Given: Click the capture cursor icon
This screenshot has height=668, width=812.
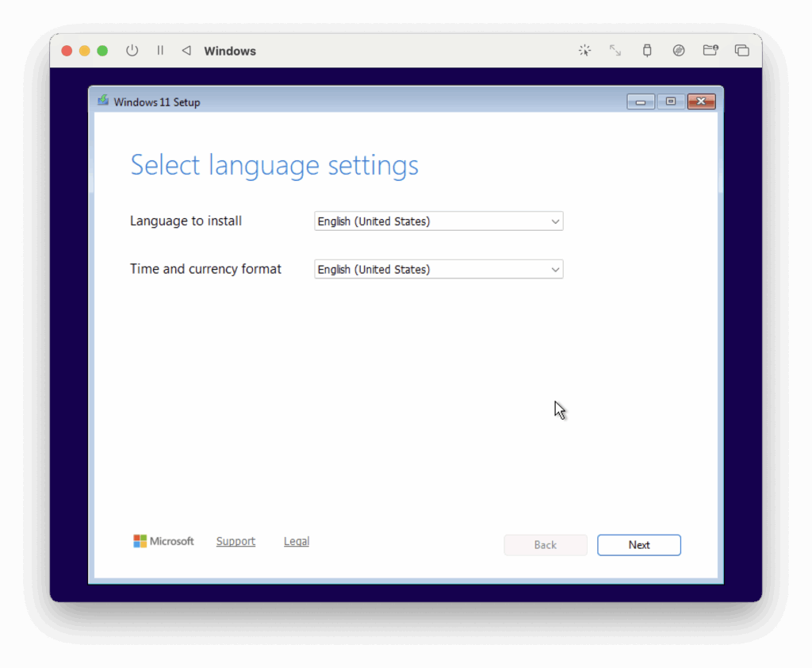Looking at the screenshot, I should click(584, 50).
